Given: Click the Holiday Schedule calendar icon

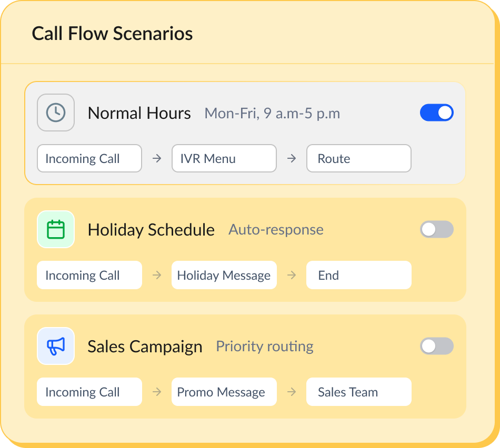Looking at the screenshot, I should pyautogui.click(x=56, y=229).
